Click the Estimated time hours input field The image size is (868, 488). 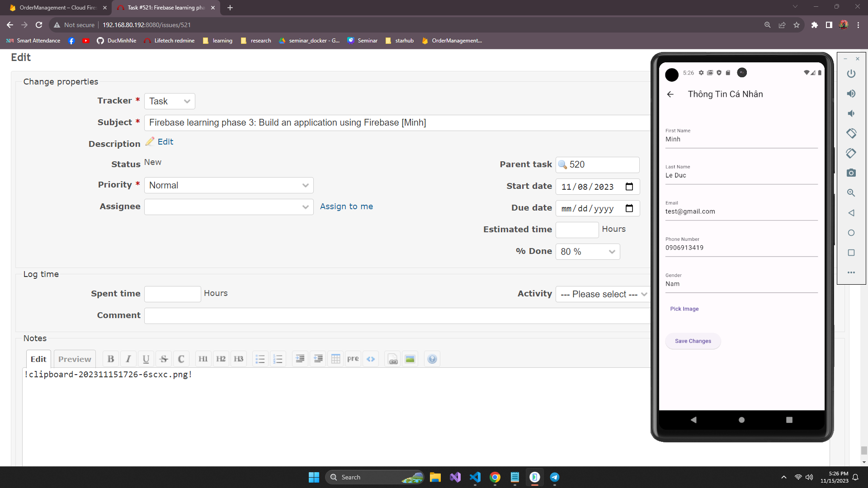click(x=577, y=230)
